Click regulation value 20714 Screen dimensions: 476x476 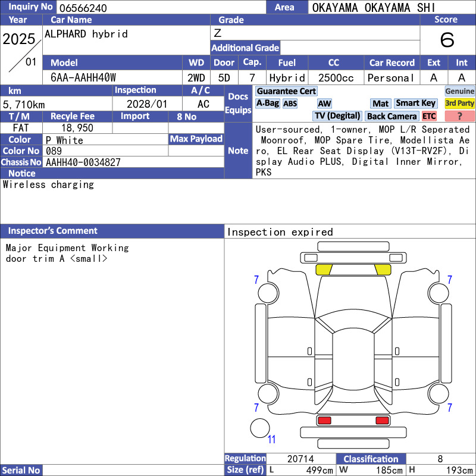[x=300, y=459]
